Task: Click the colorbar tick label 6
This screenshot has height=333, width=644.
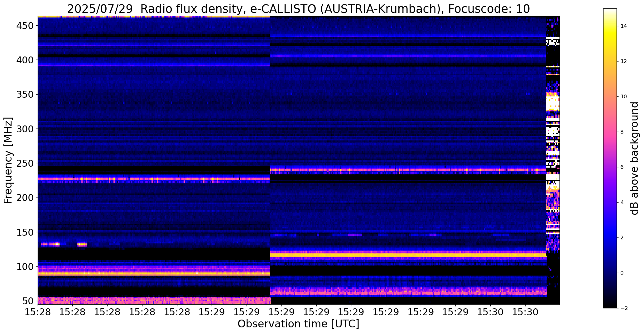Action: 622,167
